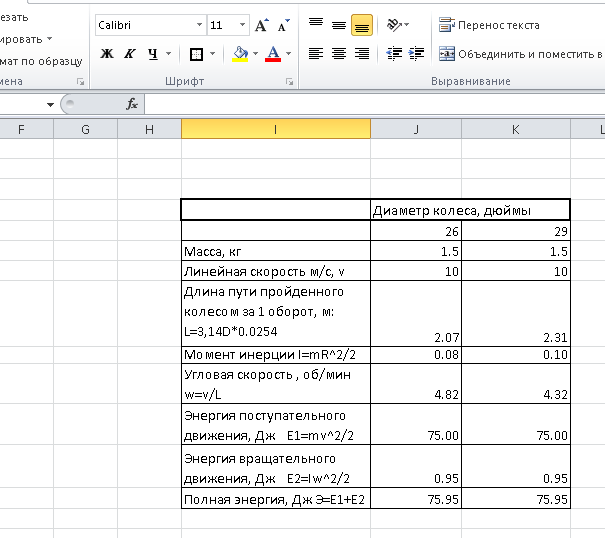
Task: Open Копировать dropdown arrow
Action: [49, 39]
